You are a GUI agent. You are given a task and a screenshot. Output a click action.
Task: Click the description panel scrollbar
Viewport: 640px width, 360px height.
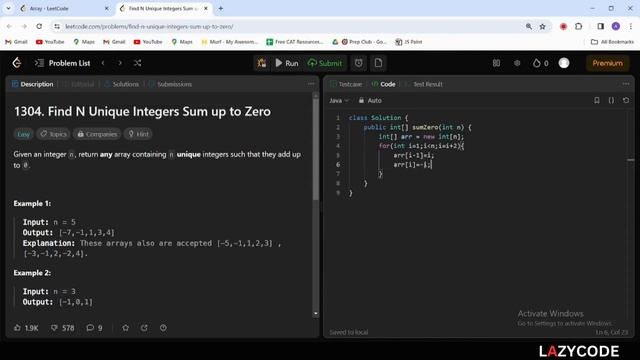click(316, 149)
